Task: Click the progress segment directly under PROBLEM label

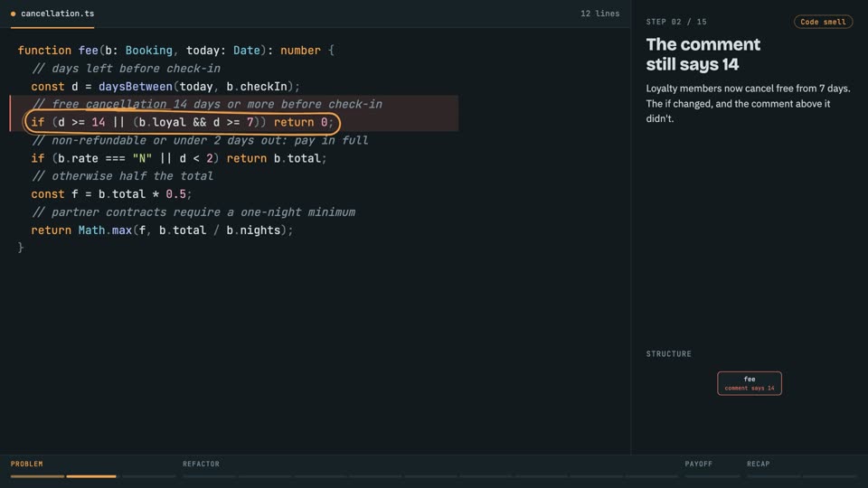Action: click(x=37, y=476)
